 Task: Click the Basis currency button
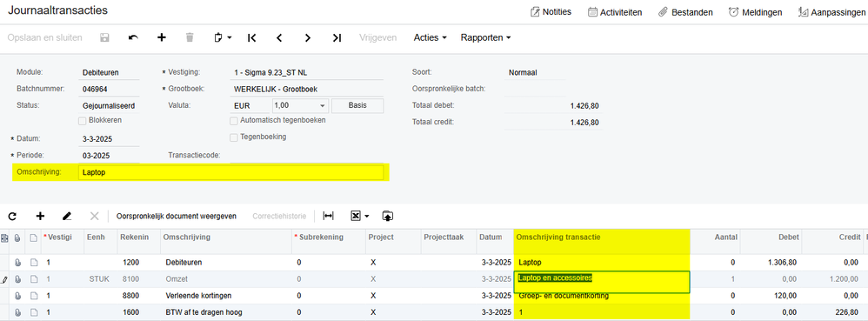point(357,106)
